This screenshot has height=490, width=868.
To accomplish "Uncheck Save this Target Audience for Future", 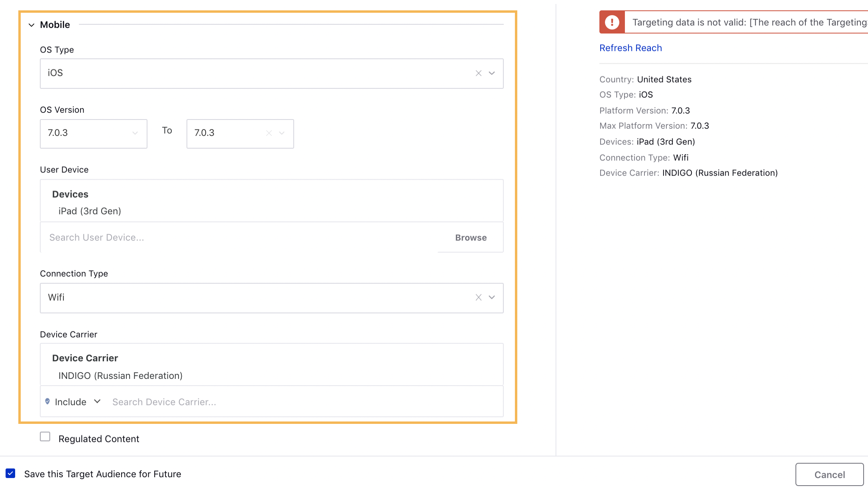I will click(x=11, y=473).
